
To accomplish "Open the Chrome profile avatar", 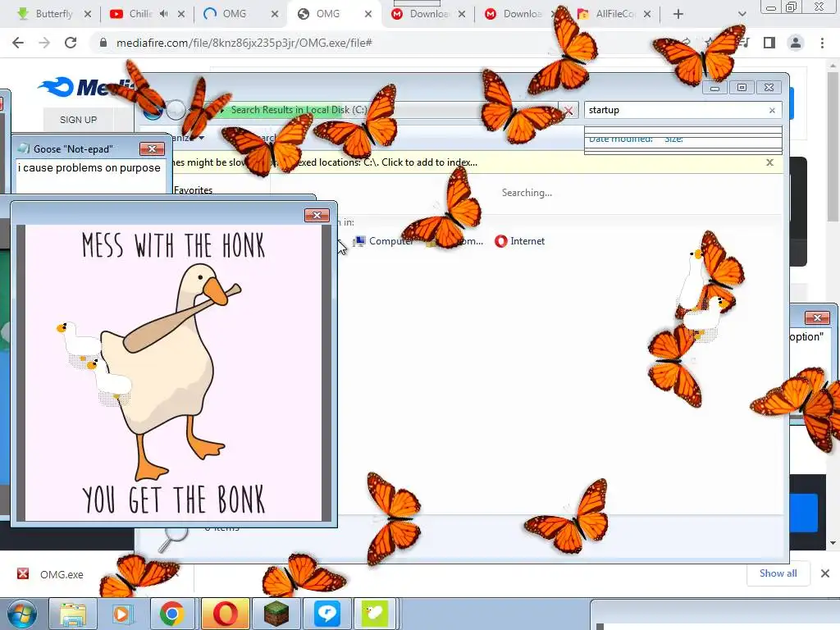I will coord(796,43).
